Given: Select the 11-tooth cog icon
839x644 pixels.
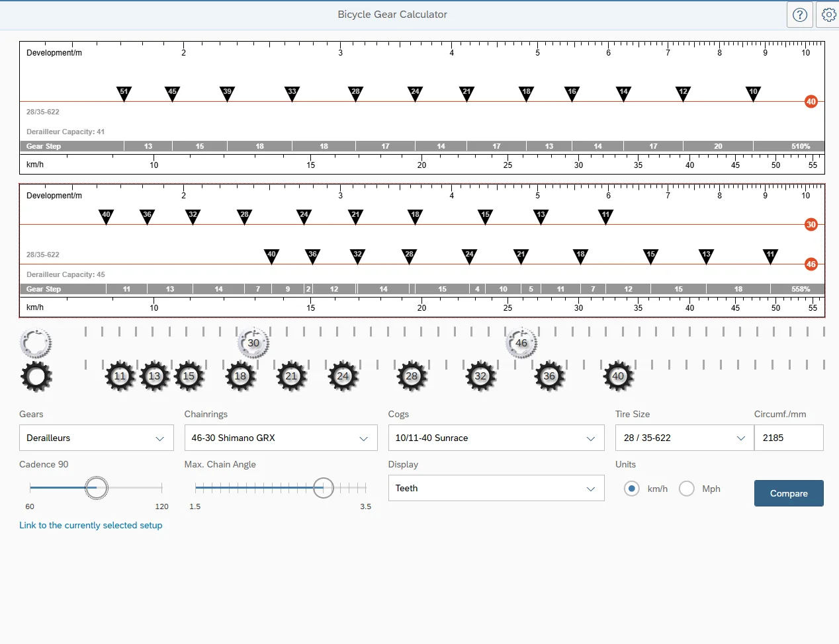Looking at the screenshot, I should [x=120, y=376].
